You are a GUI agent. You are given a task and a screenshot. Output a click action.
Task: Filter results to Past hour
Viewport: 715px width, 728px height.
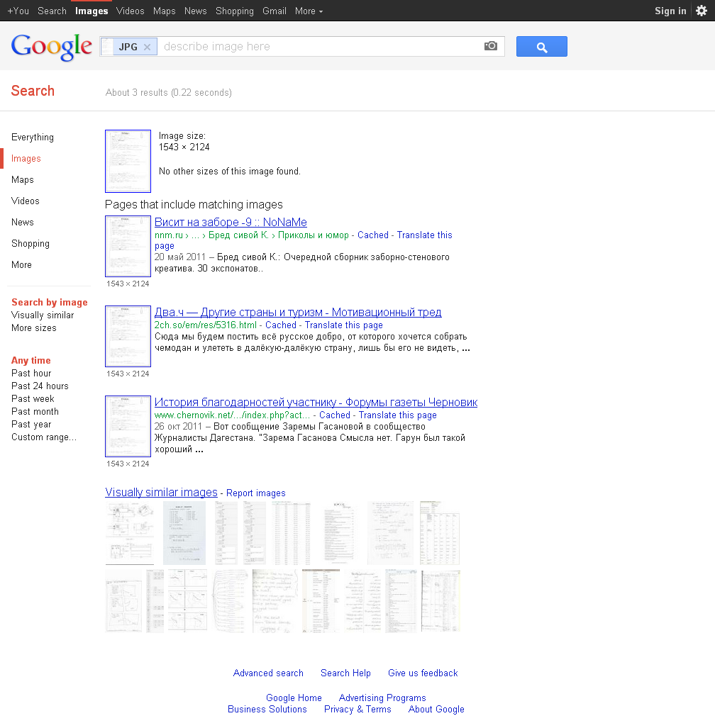[x=31, y=373]
